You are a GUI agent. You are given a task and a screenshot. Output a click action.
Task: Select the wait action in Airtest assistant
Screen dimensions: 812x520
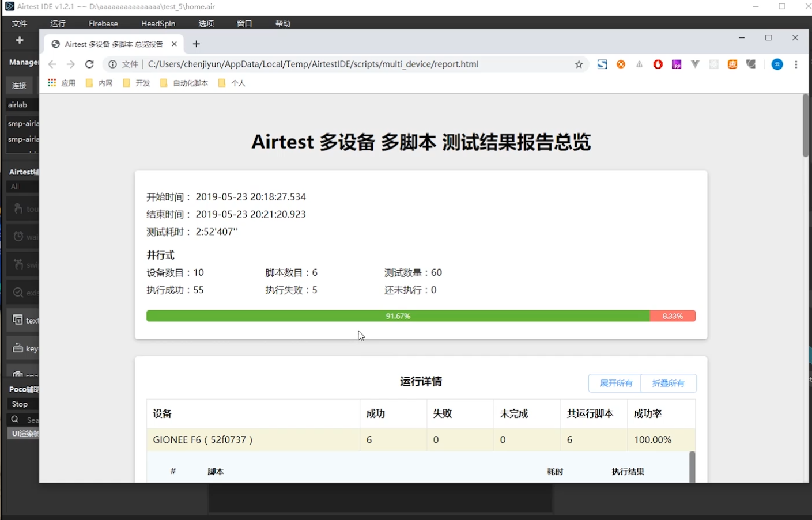pos(23,237)
